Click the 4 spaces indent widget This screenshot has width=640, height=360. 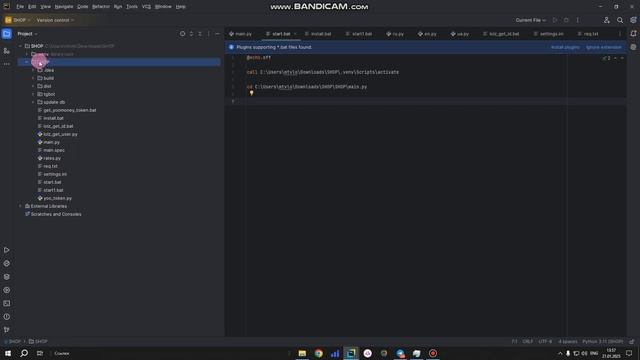(x=567, y=342)
